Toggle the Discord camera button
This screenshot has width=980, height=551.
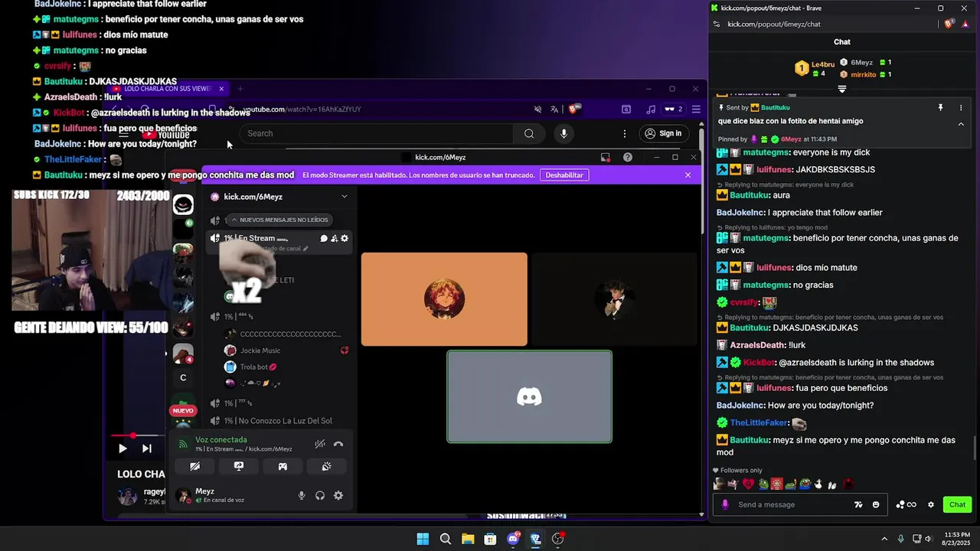[x=194, y=466]
